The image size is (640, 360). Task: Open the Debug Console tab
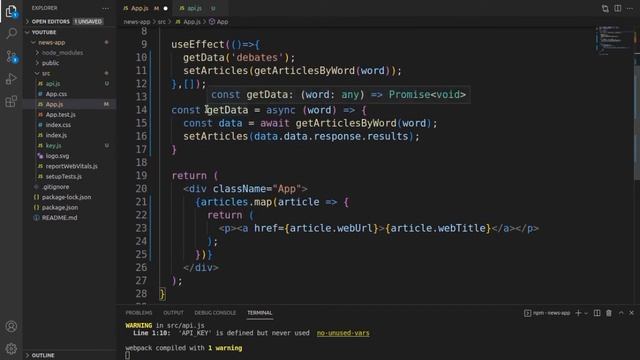(x=215, y=313)
